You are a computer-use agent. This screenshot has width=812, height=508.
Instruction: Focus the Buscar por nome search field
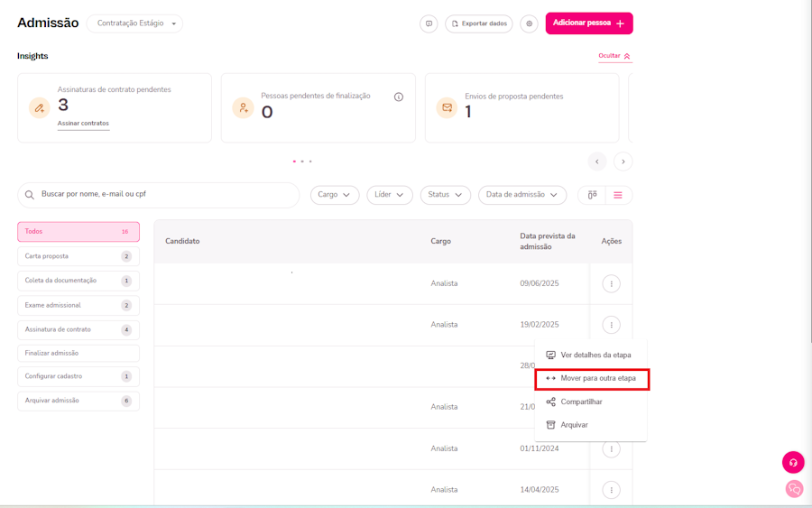coord(159,195)
